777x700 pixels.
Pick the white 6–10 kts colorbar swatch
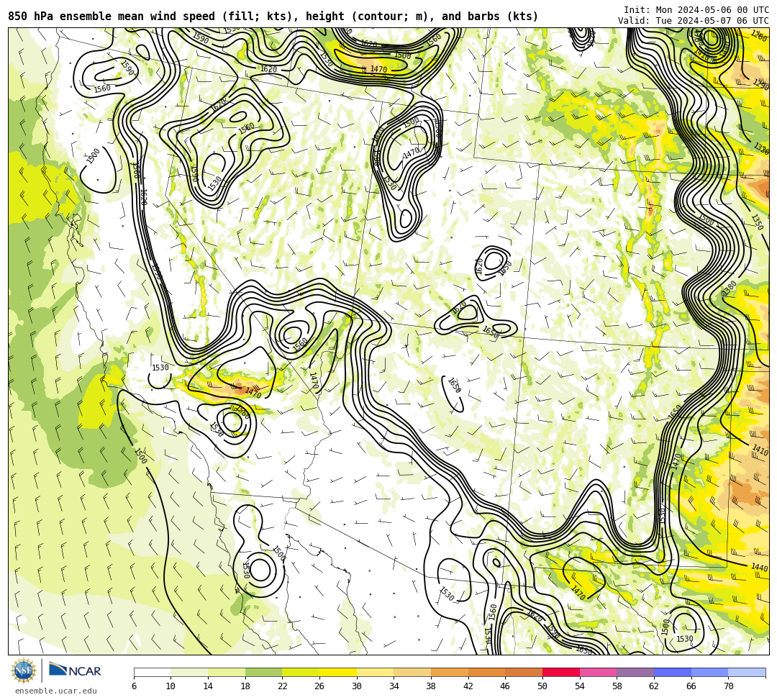click(x=152, y=672)
